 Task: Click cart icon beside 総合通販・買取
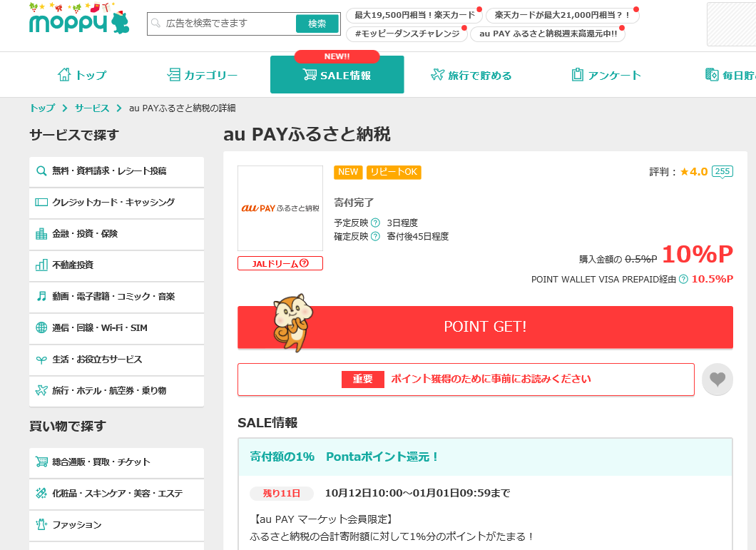(41, 462)
